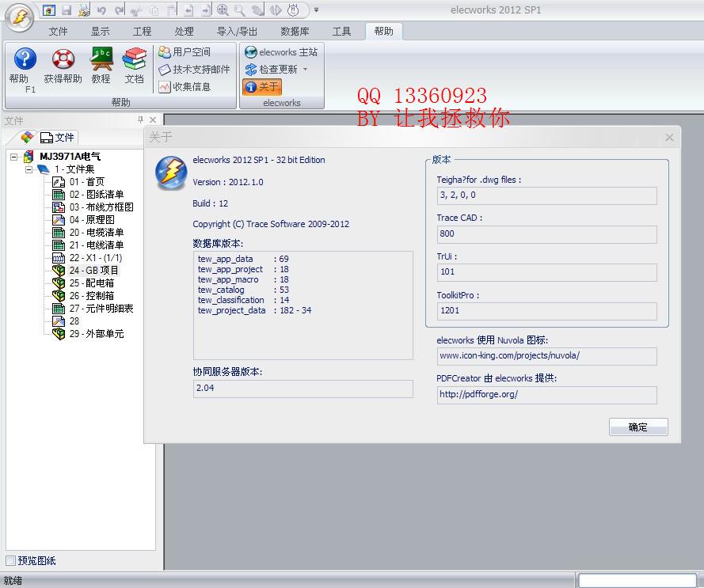Enable the 预览图纸 checkbox
The width and height of the screenshot is (704, 588).
(x=11, y=560)
